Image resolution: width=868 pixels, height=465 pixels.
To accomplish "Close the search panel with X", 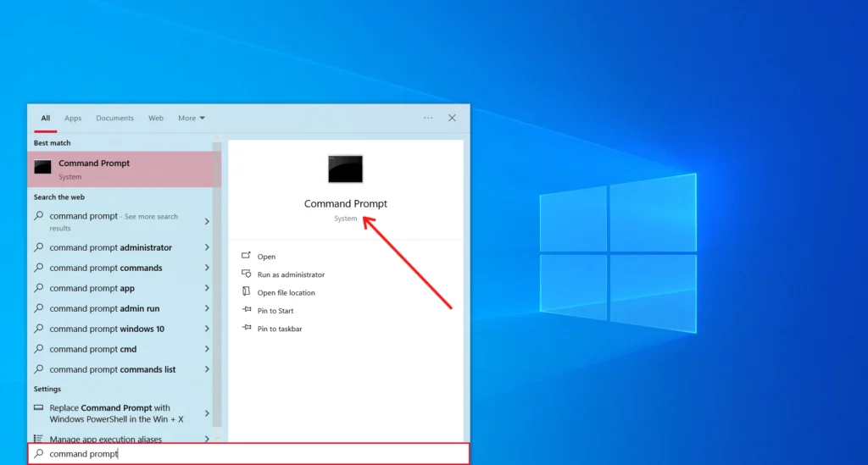I will tap(452, 118).
